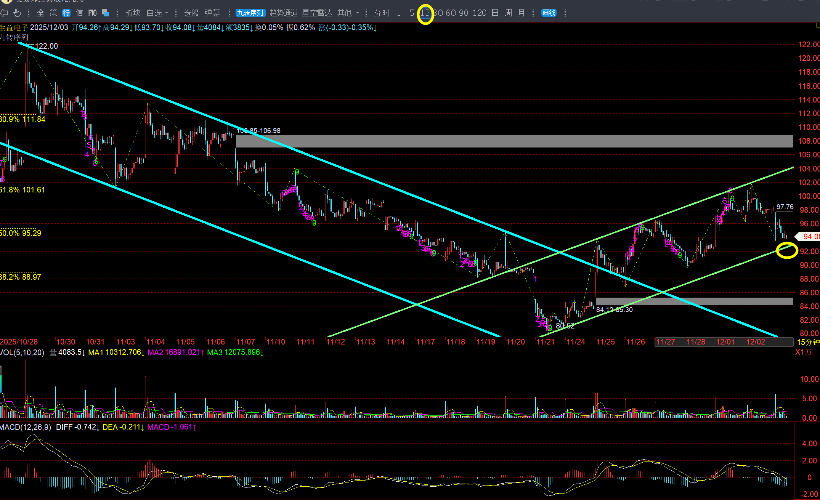Switch to the 分时 intraday chart

coord(382,13)
